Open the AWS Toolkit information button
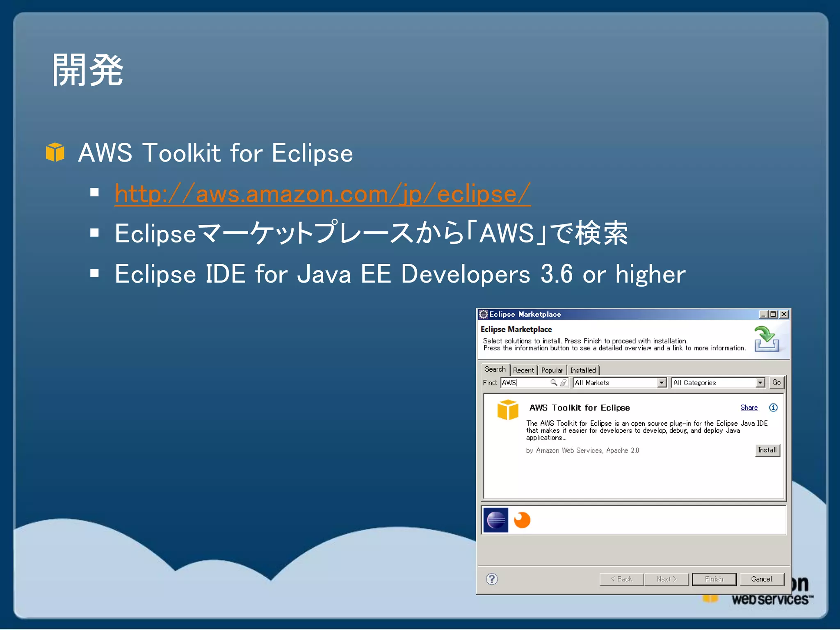Screen dimensions: 840x630 (773, 407)
